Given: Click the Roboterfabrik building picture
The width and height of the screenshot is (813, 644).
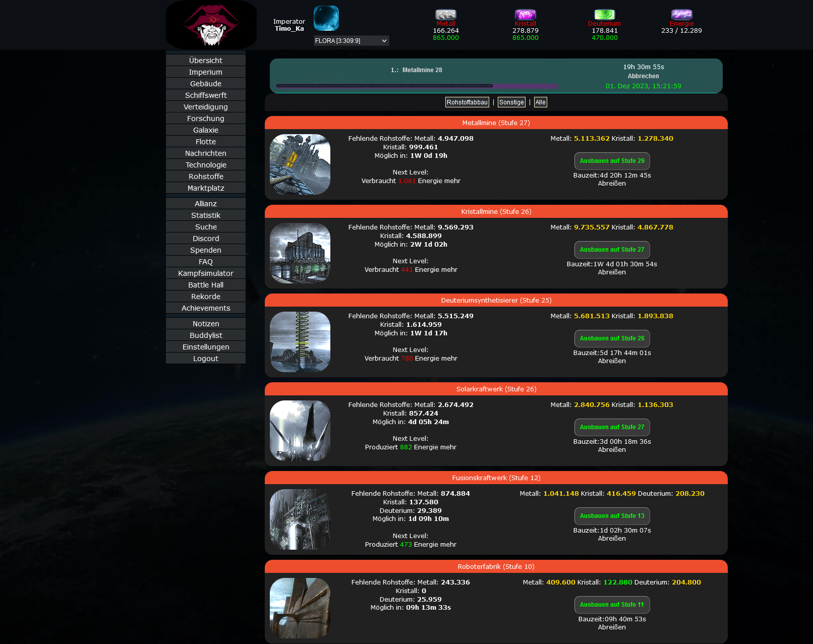Looking at the screenshot, I should 300,608.
